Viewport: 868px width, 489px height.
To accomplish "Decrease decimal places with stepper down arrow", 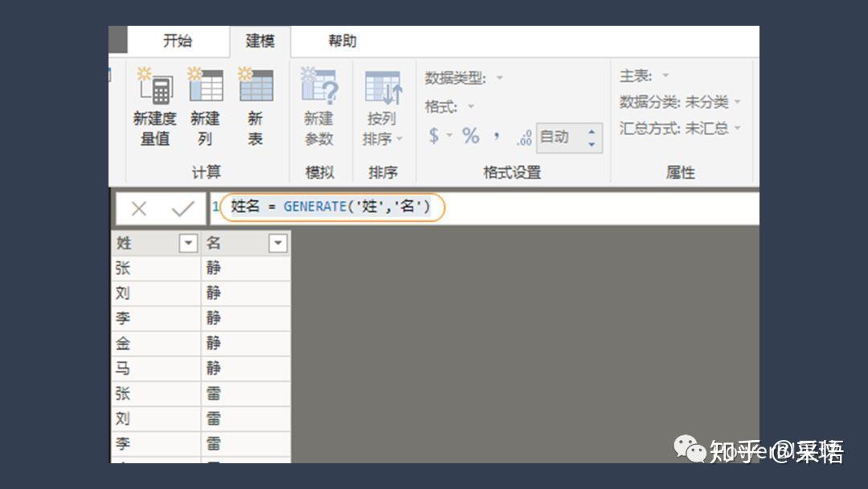I will pos(592,144).
